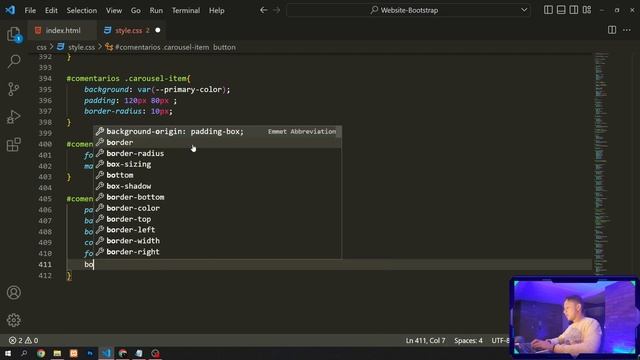Open the File menu
This screenshot has width=640, height=360.
(x=30, y=11)
